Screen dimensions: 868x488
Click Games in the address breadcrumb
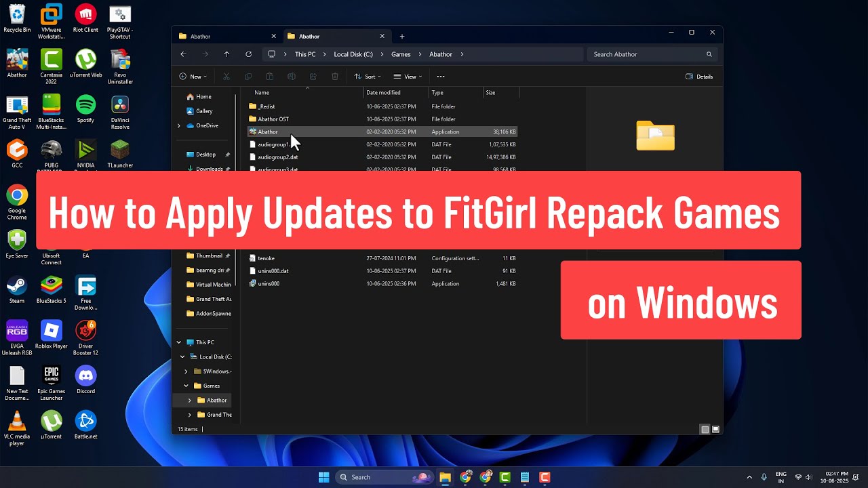click(401, 54)
